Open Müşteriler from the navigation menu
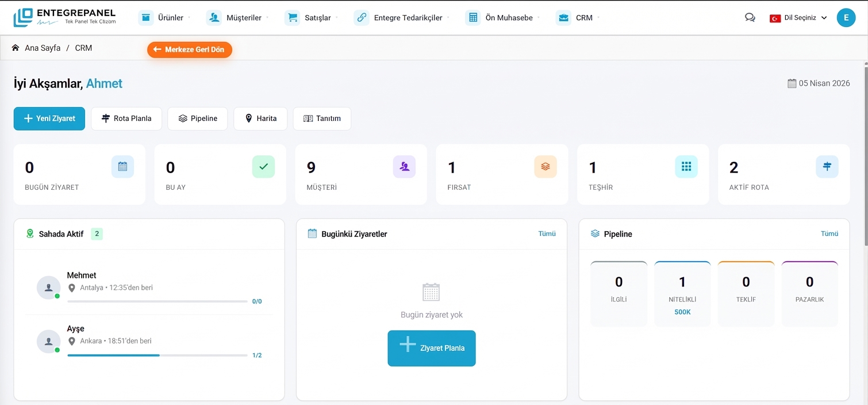This screenshot has width=868, height=405. tap(242, 17)
